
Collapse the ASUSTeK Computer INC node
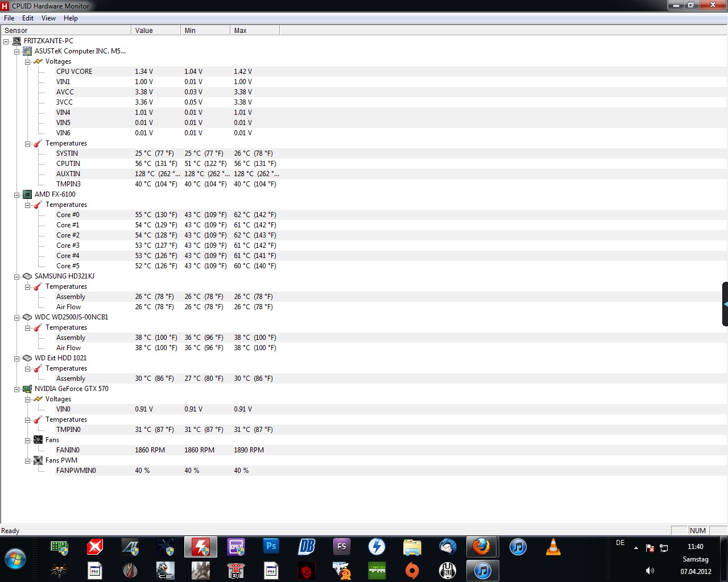click(x=17, y=52)
